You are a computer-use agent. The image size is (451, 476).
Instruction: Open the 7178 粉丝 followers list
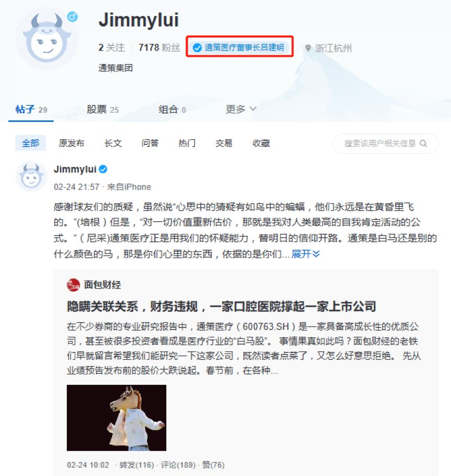[160, 47]
